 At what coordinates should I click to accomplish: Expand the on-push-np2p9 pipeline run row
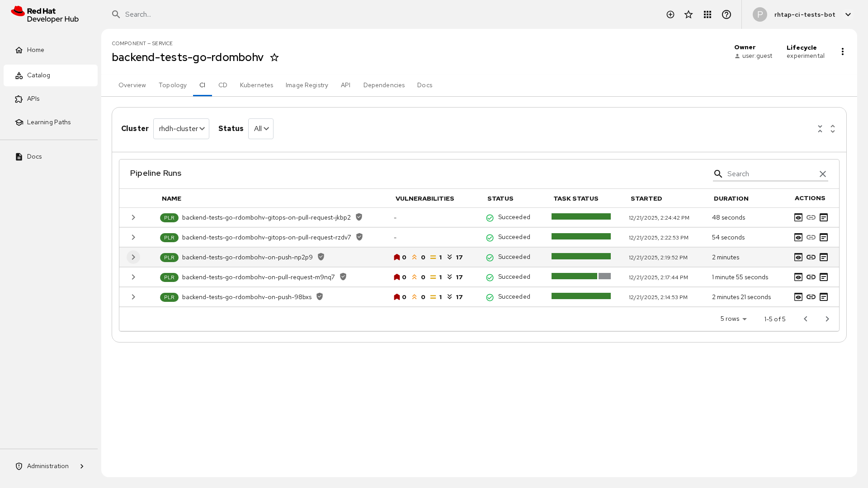tap(133, 257)
